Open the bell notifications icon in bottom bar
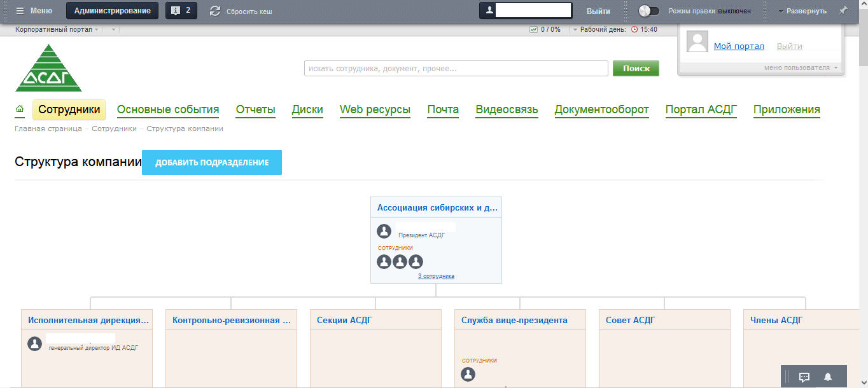 828,377
